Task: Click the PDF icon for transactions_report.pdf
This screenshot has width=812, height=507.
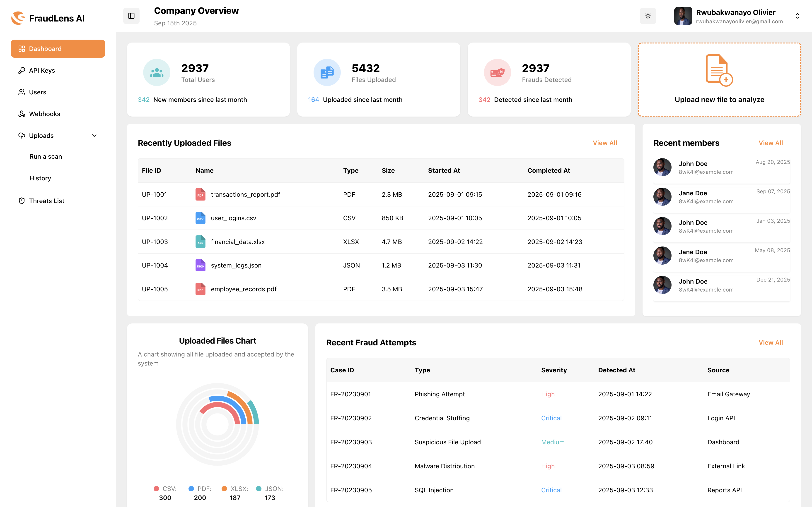Action: [200, 194]
